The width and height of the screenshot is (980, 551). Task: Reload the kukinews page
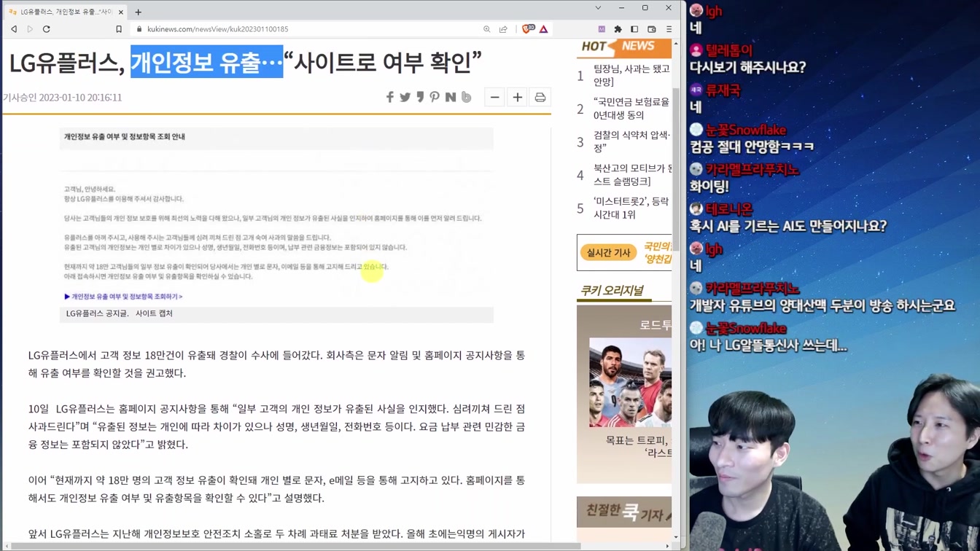click(47, 29)
